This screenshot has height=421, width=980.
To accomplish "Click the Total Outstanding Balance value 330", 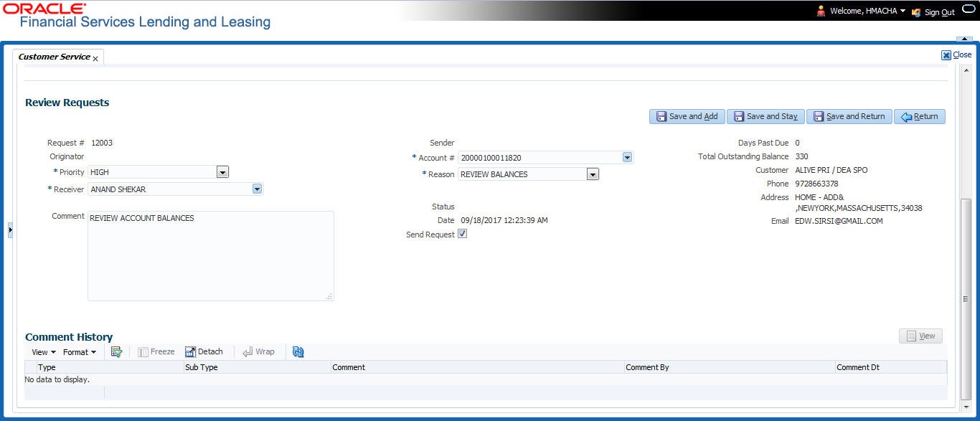I will coord(801,156).
